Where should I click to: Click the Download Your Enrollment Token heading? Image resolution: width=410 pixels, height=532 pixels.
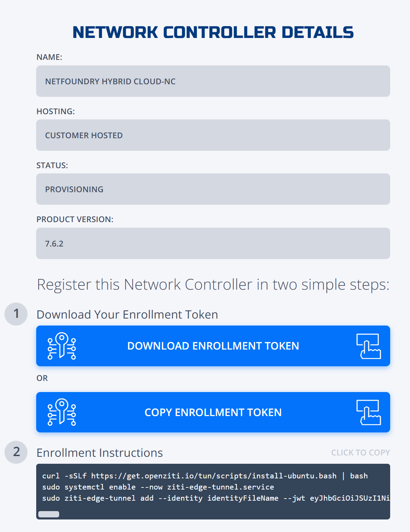click(127, 314)
